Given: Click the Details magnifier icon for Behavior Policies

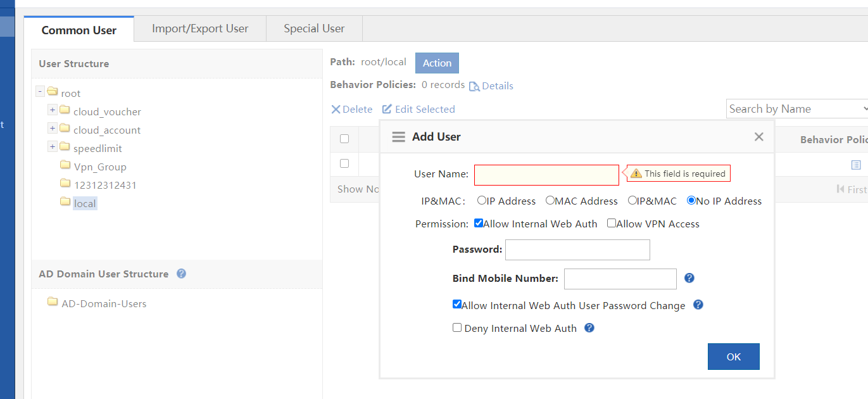Looking at the screenshot, I should (474, 86).
